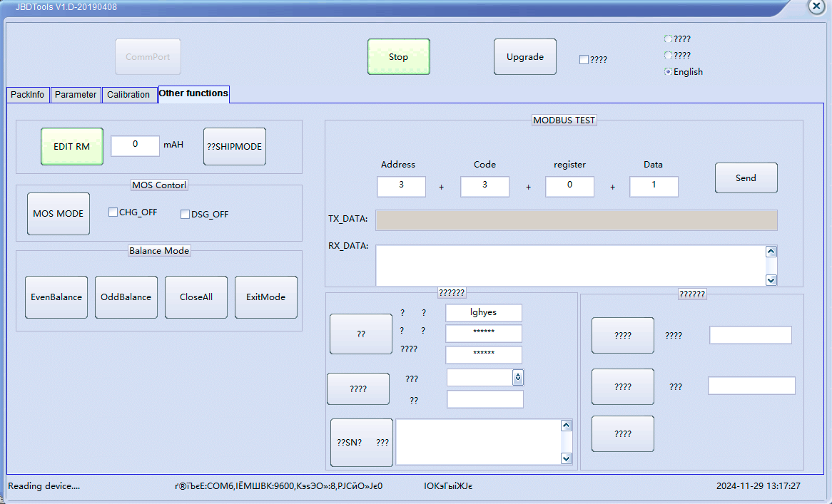Click the TX_DATA field
Screen dimensions: 832x504
click(577, 220)
